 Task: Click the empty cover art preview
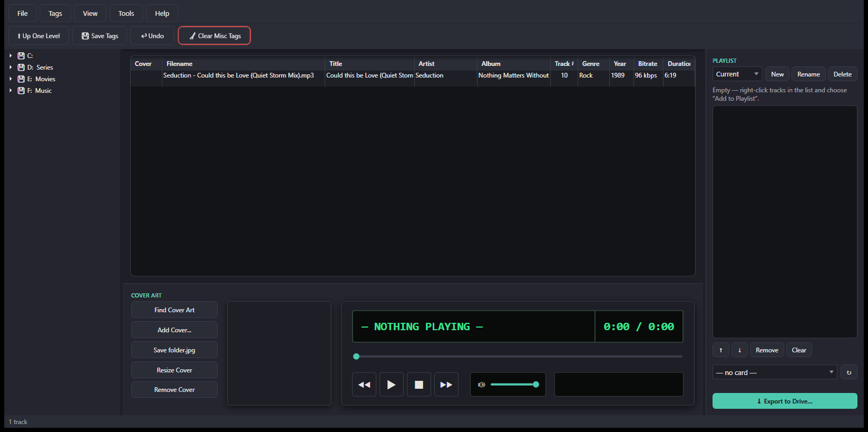coord(279,353)
